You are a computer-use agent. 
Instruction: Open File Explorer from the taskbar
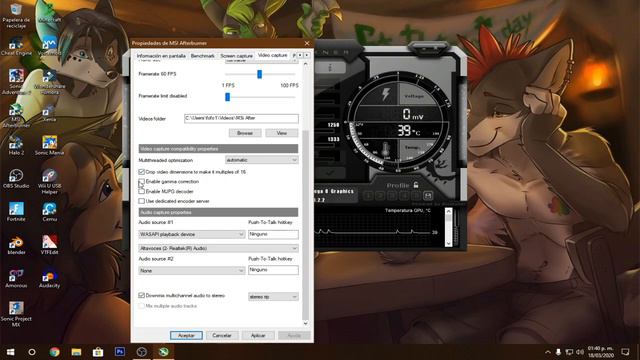(76, 352)
